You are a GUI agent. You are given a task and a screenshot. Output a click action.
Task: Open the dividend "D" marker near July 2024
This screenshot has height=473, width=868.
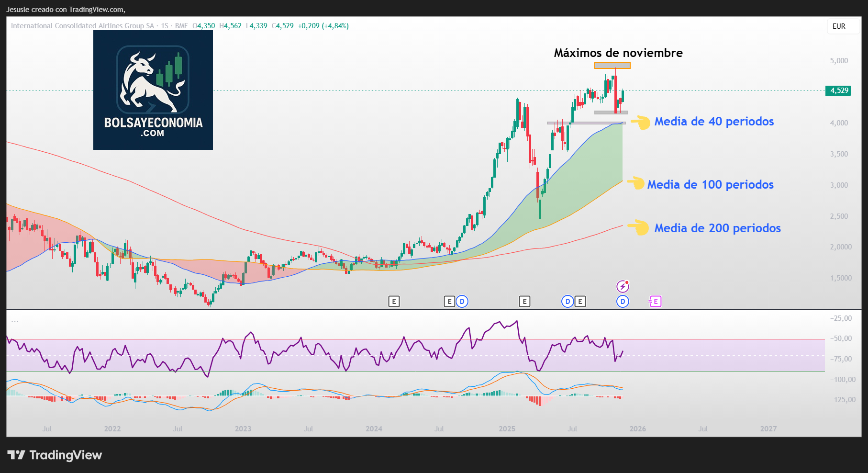(x=462, y=302)
